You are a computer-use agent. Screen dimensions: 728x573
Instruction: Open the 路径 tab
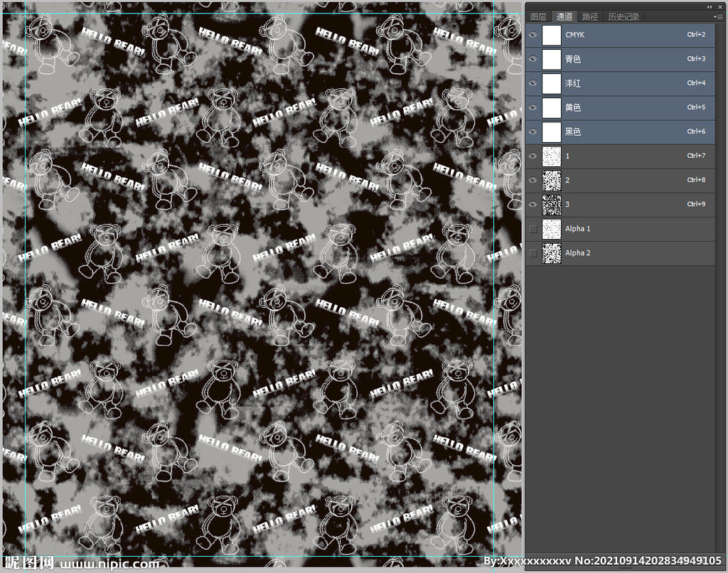[x=589, y=17]
